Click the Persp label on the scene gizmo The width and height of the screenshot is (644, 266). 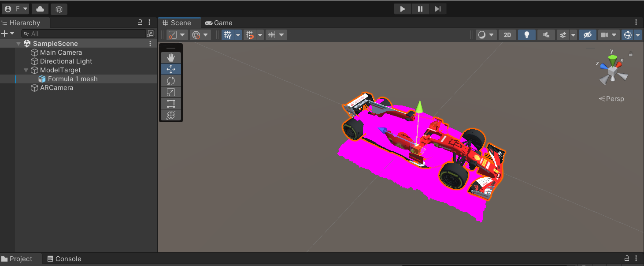click(x=612, y=98)
